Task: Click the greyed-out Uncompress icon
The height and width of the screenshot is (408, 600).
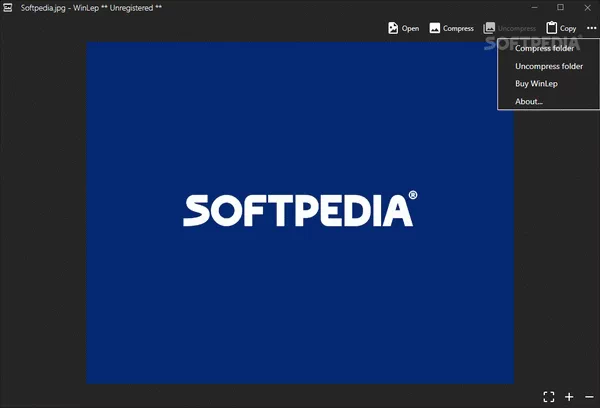Action: (x=489, y=29)
